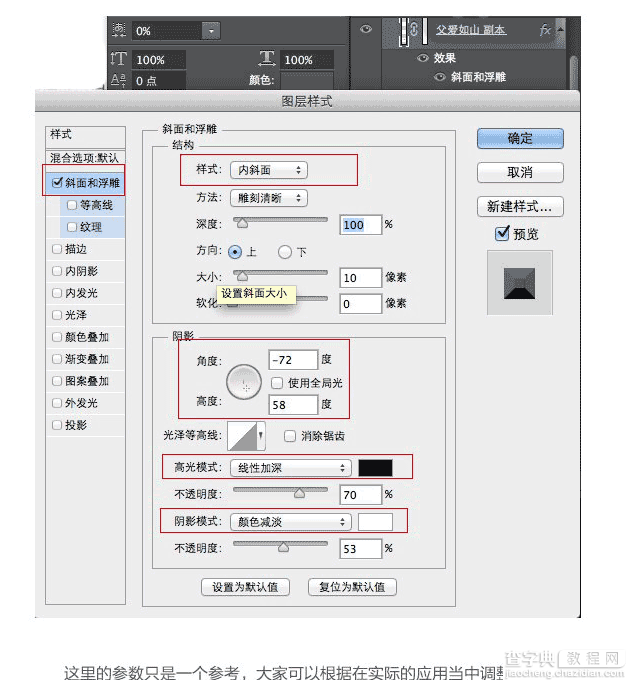Open the white 阴影模式 color swatch
Screen dimensions: 637x680
point(376,522)
